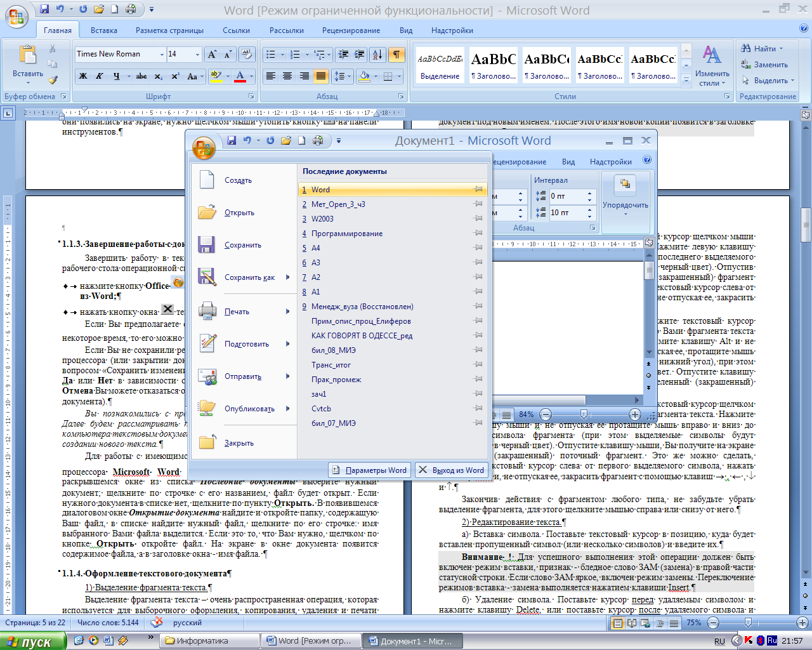Image resolution: width=812 pixels, height=650 pixels.
Task: Click the Выход из Word button
Action: click(451, 470)
